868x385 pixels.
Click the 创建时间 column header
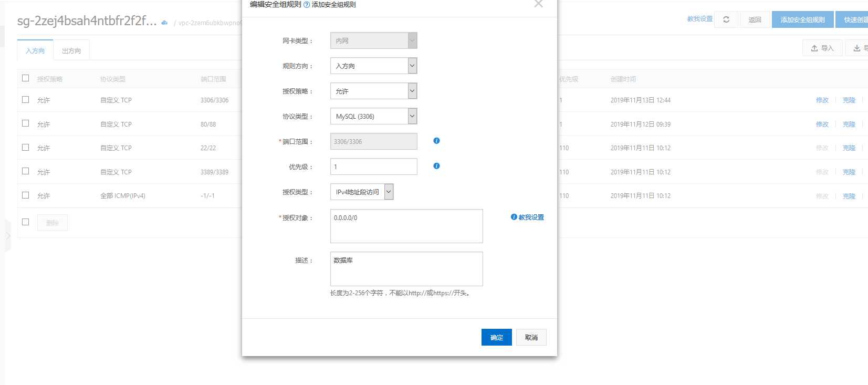pos(623,79)
